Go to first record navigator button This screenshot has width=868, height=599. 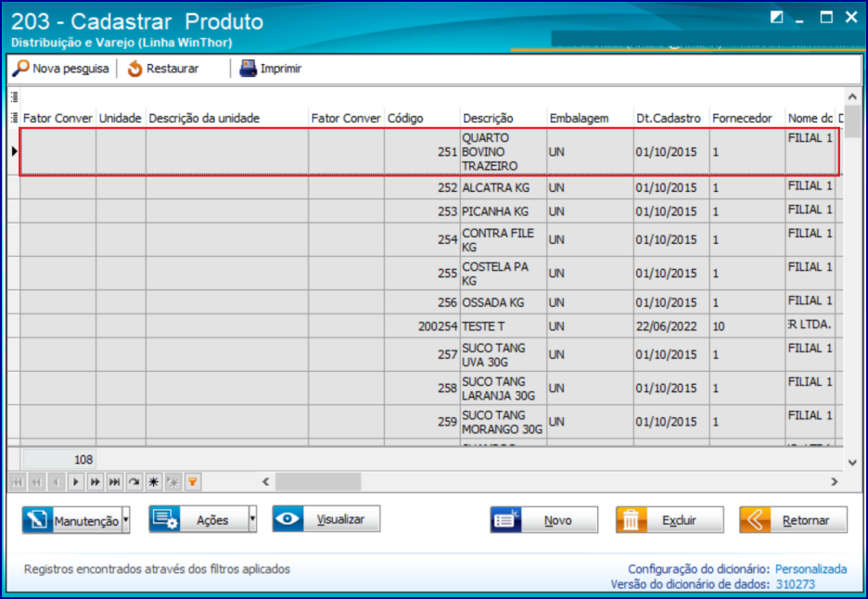coord(18,482)
